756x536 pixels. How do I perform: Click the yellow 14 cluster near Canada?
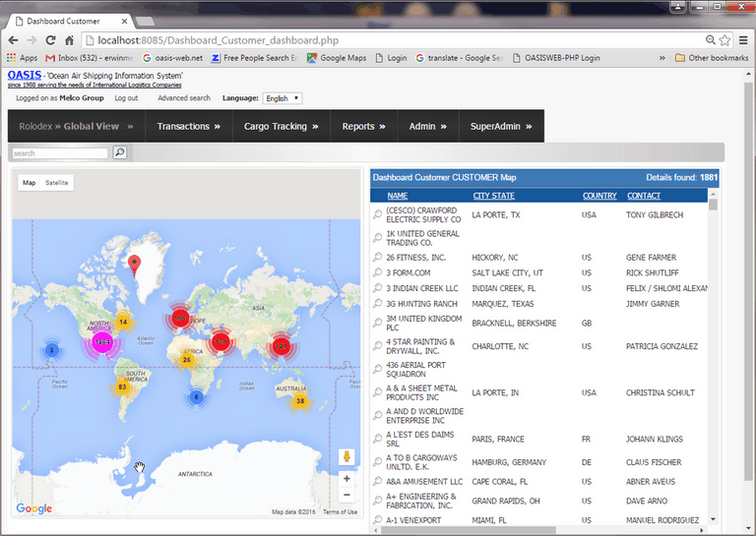pos(123,322)
